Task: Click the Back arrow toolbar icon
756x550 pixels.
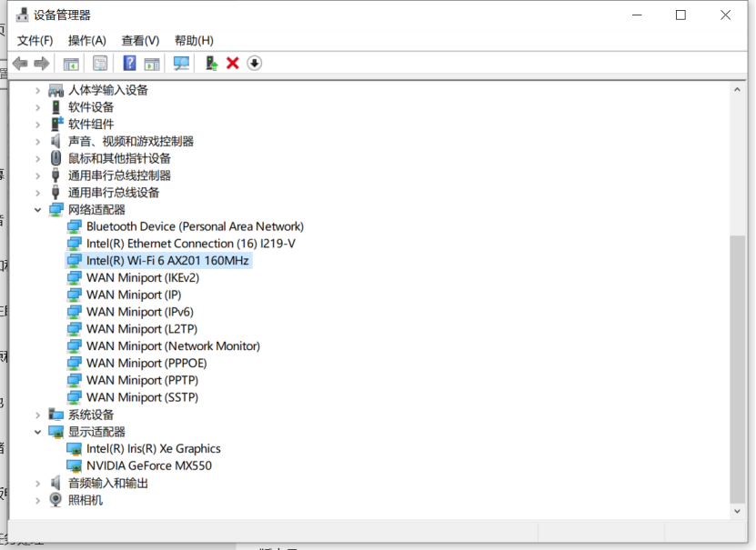Action: [x=20, y=63]
